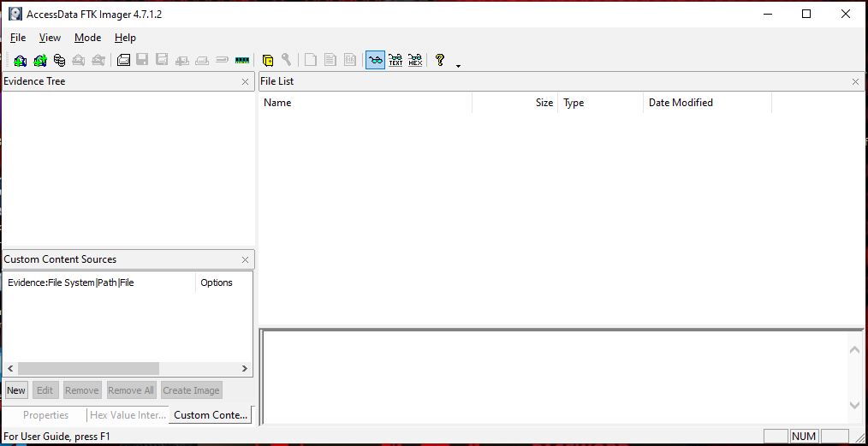This screenshot has width=868, height=446.
Task: Open the File menu
Action: (18, 38)
